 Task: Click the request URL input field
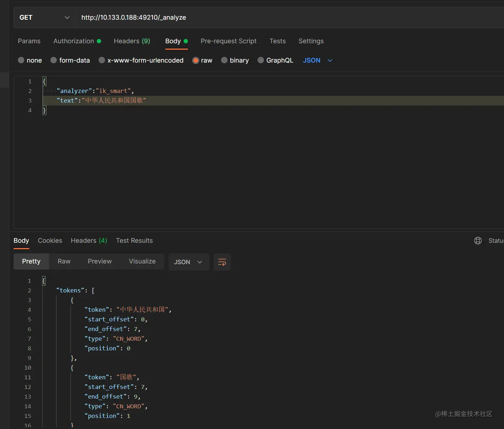coord(290,18)
